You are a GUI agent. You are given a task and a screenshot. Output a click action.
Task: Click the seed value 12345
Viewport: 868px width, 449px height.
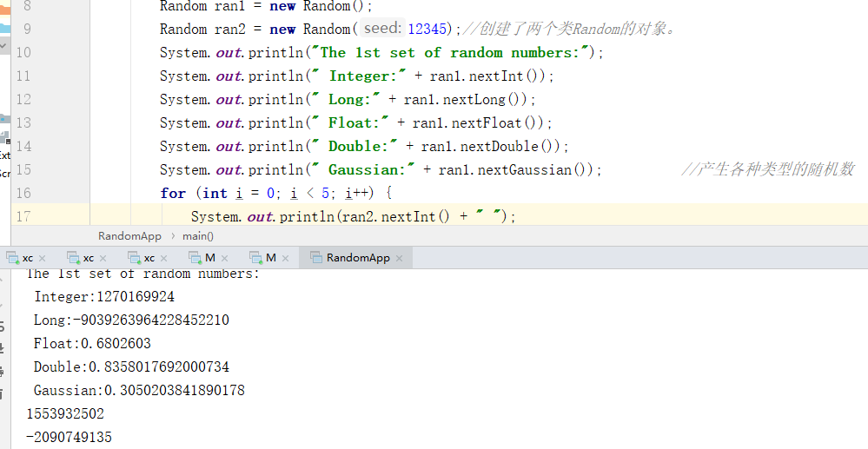point(427,29)
